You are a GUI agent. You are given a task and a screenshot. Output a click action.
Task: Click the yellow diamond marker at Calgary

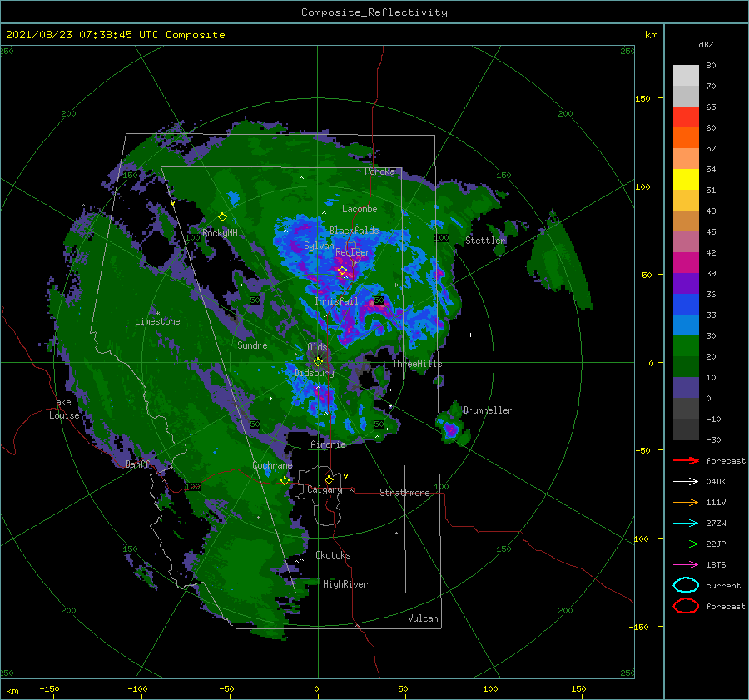click(x=329, y=479)
